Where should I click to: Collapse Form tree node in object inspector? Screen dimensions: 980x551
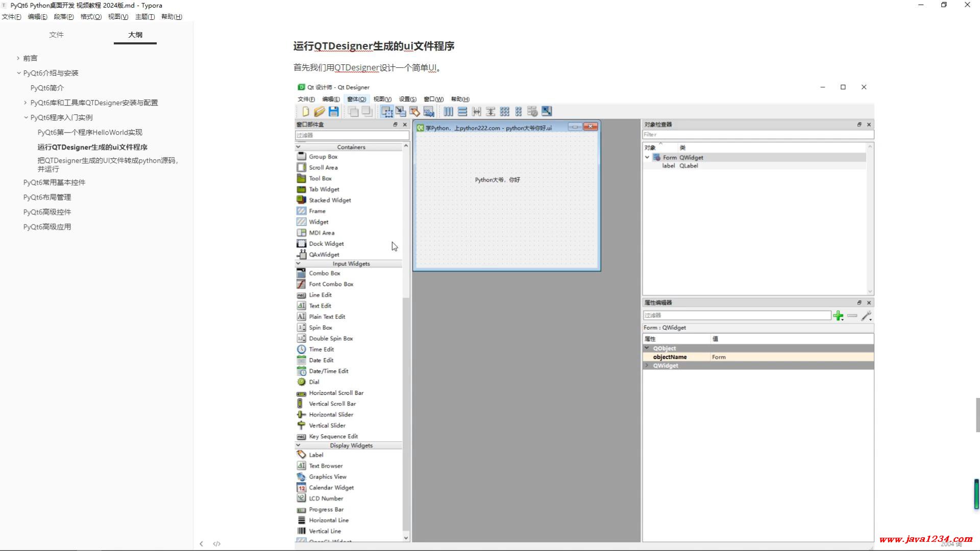pos(647,158)
